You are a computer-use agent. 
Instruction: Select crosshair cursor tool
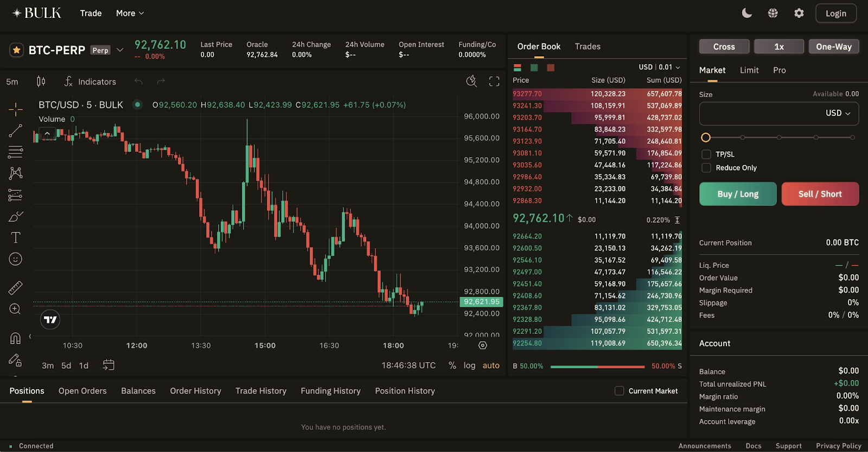[x=15, y=109]
